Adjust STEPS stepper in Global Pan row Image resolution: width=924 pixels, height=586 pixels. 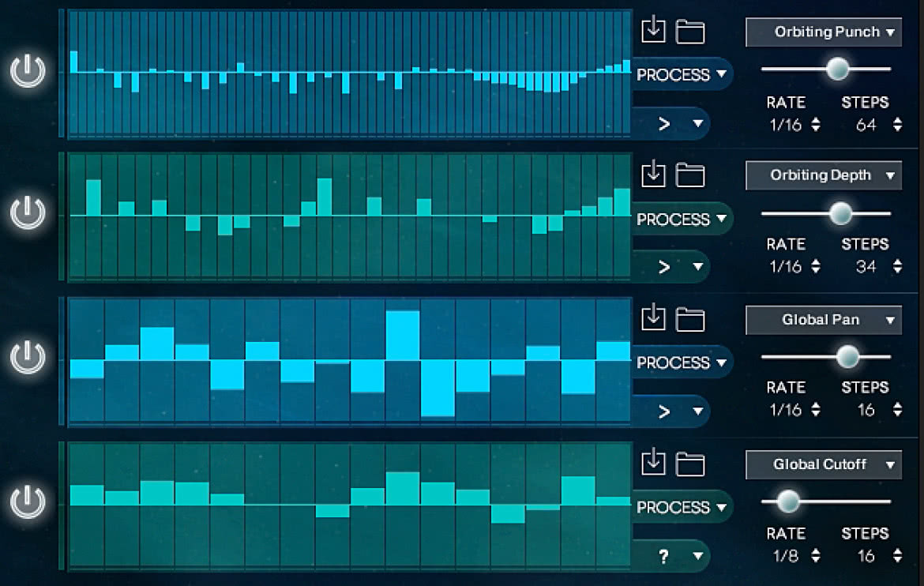(897, 410)
